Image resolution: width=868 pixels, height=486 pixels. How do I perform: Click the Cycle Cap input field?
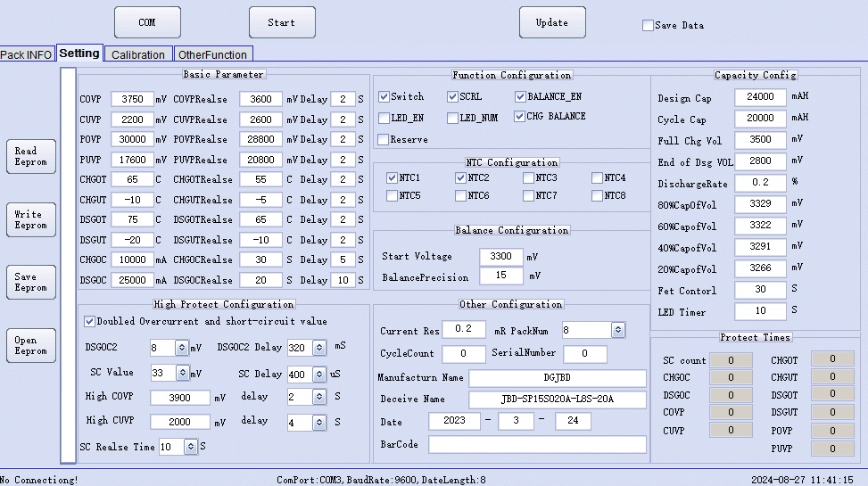point(760,119)
